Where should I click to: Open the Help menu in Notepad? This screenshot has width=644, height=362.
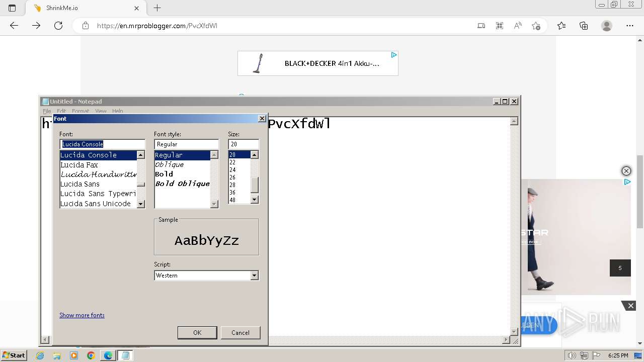click(117, 111)
